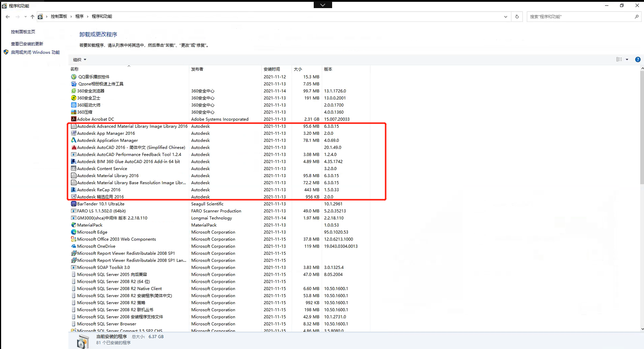Click the 360压缩 icon

click(x=74, y=112)
